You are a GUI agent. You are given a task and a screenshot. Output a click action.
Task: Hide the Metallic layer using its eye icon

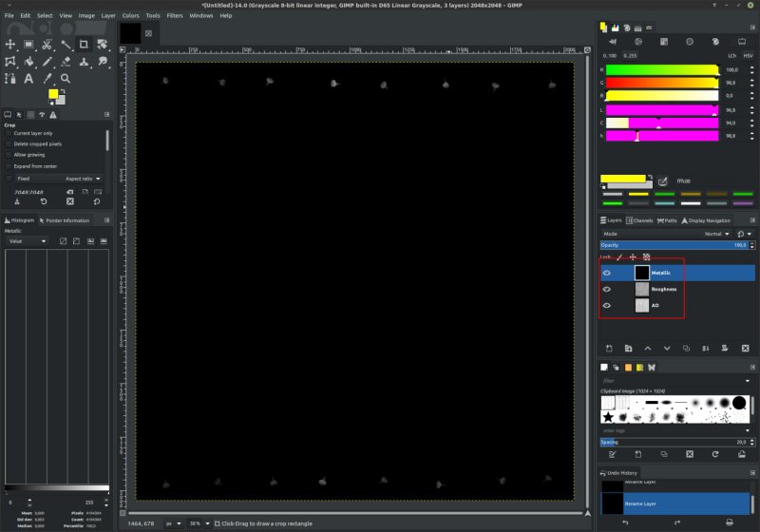607,273
